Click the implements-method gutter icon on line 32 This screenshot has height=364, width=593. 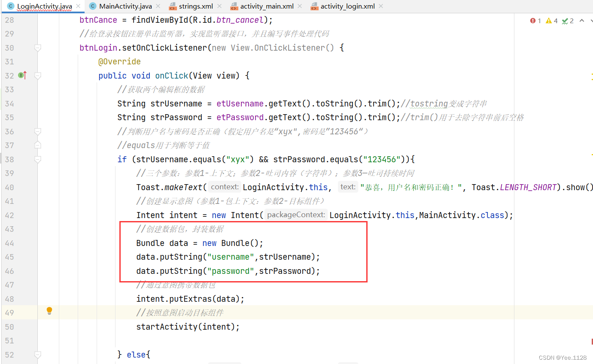22,76
